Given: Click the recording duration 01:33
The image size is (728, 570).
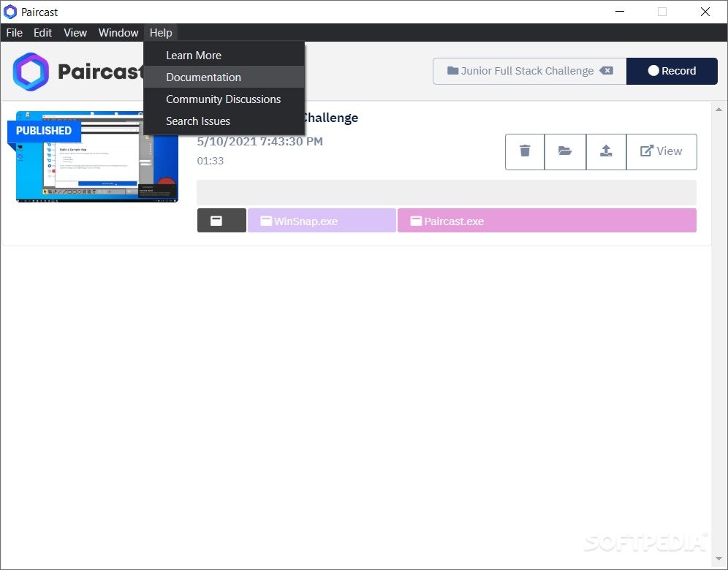Looking at the screenshot, I should coord(211,161).
